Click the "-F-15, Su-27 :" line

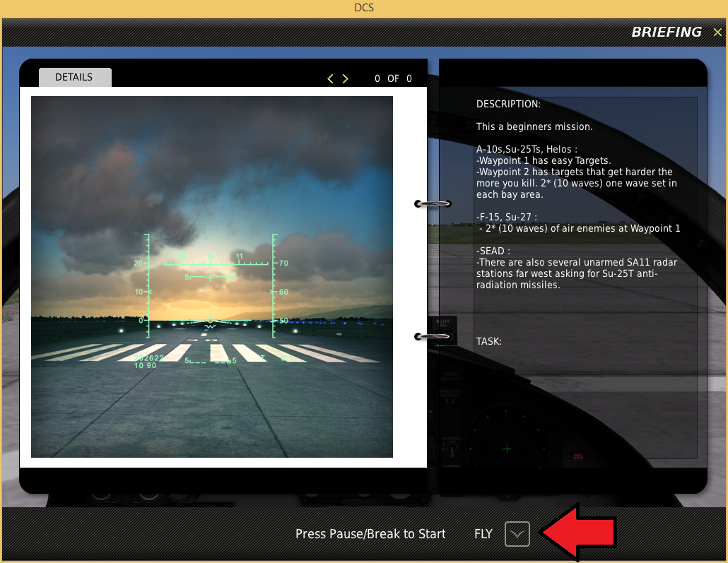point(506,217)
